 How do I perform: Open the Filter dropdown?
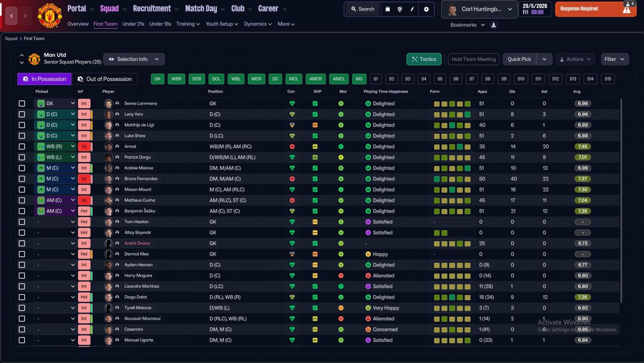615,59
